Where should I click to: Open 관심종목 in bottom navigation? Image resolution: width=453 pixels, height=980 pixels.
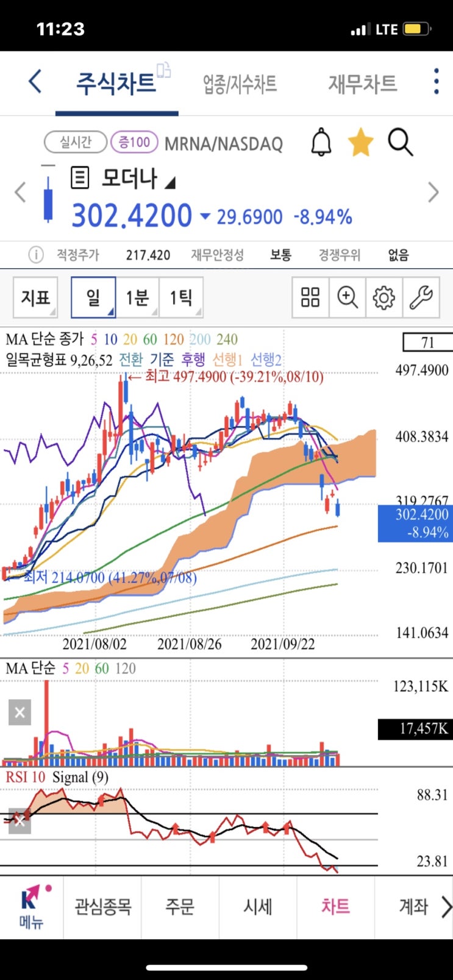(102, 907)
